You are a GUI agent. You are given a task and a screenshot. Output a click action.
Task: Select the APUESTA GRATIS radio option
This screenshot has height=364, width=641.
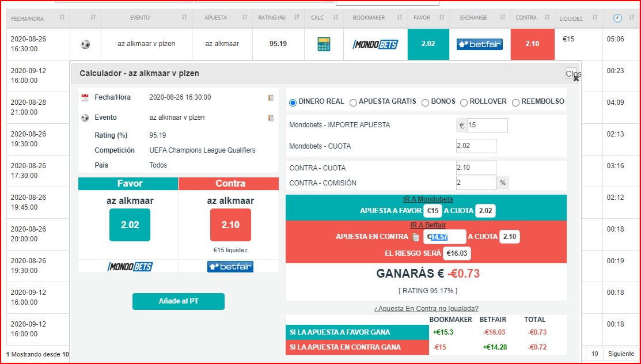353,103
